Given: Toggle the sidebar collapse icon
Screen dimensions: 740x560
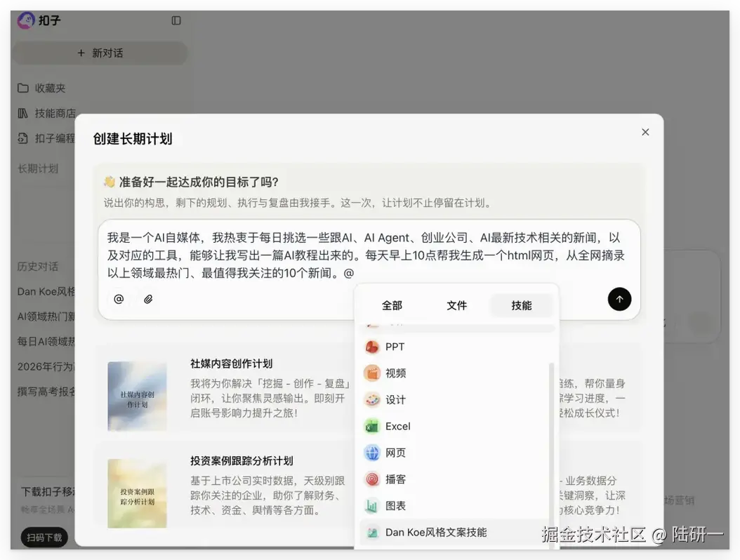Looking at the screenshot, I should click(176, 21).
